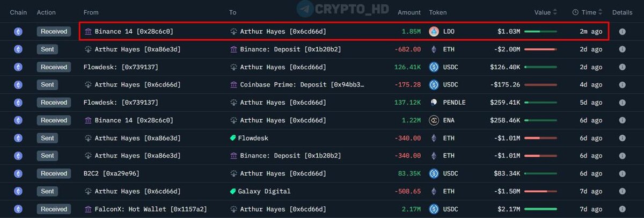Click the '4d ago' time cell
The height and width of the screenshot is (218, 644).
tap(591, 85)
